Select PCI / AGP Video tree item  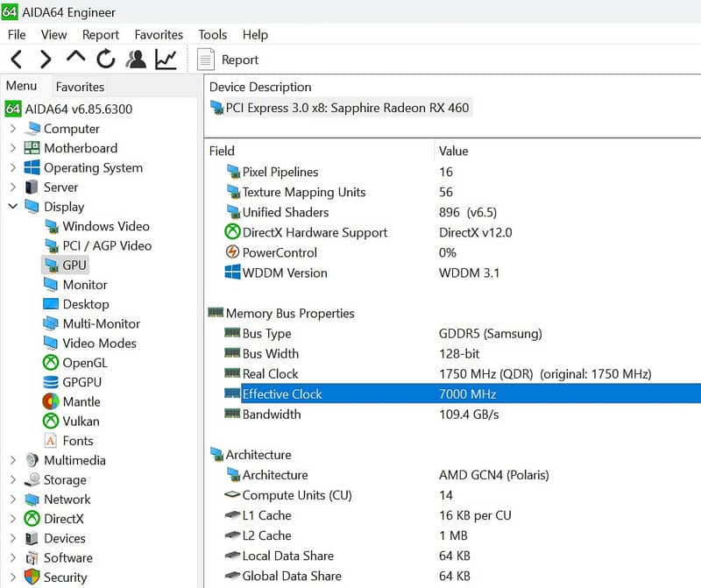[107, 245]
